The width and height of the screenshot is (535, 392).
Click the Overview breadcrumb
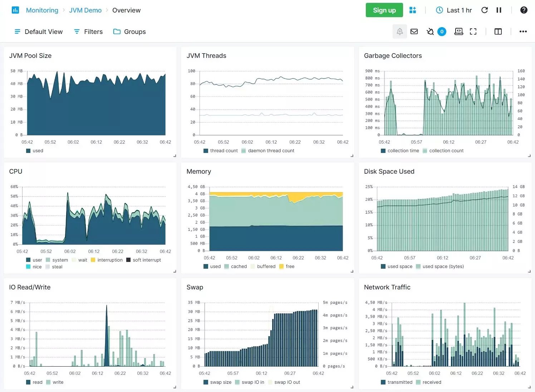coord(127,10)
